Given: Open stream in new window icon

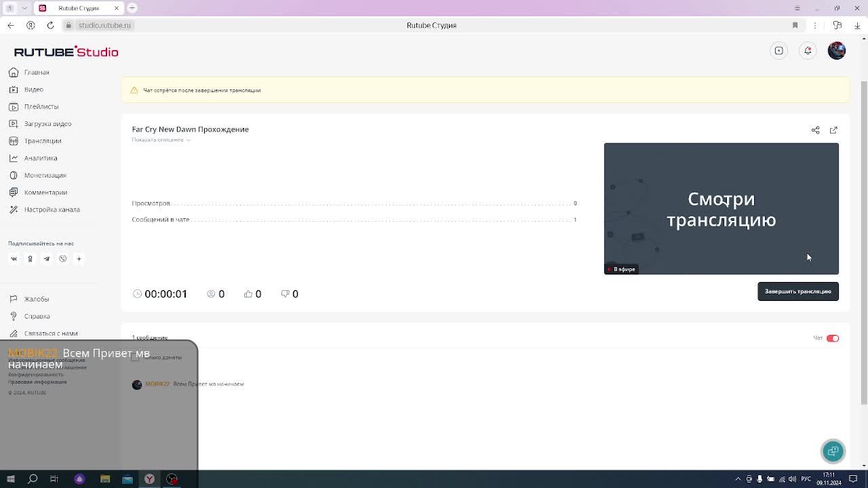Looking at the screenshot, I should point(833,130).
